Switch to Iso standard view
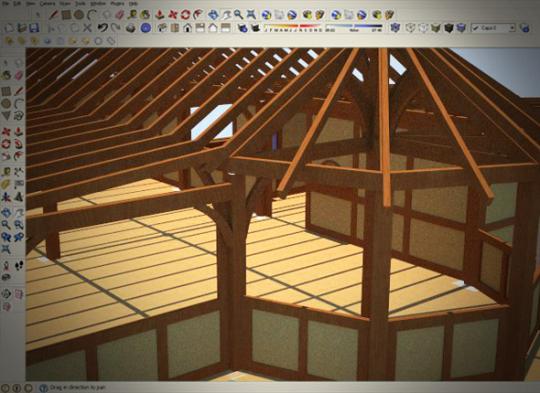Viewport: 540px width, 393px height. pos(162,28)
